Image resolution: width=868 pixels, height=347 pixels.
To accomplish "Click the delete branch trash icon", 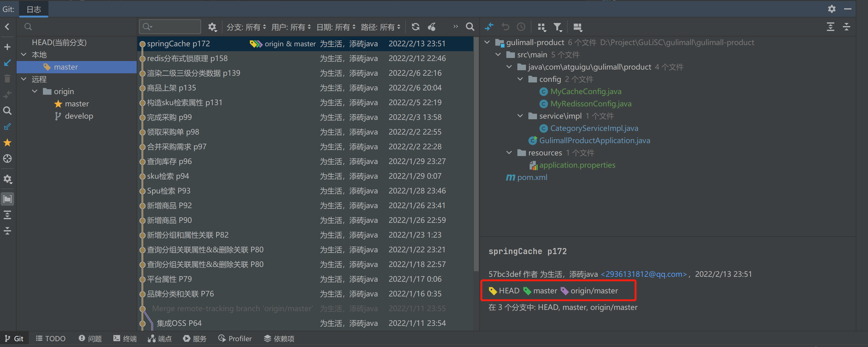I will 7,79.
